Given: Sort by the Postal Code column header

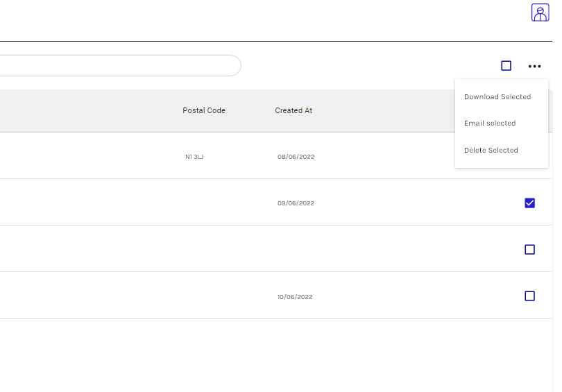Looking at the screenshot, I should pos(204,111).
